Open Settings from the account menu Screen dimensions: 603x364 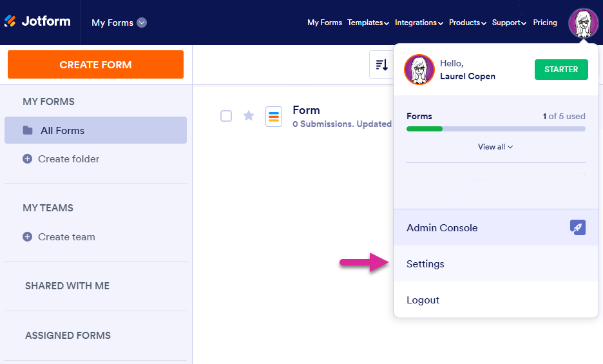click(495, 263)
